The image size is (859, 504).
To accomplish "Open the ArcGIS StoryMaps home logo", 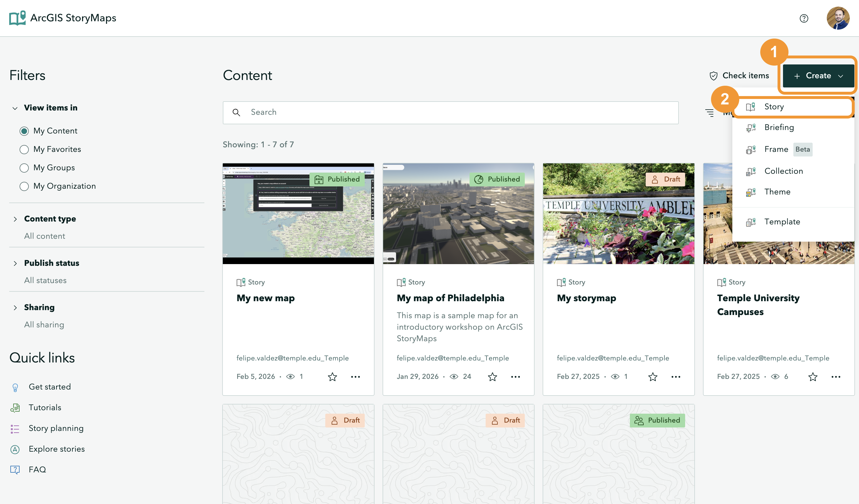I will (63, 18).
